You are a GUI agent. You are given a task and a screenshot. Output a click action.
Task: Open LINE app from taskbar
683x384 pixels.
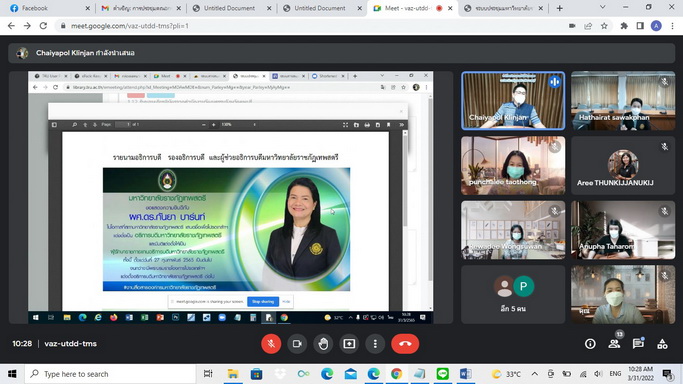coord(443,374)
